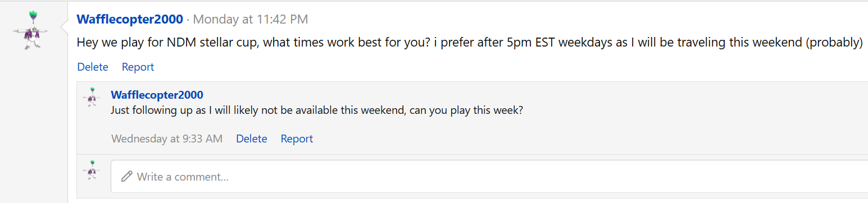Delete the Monday profile post
868x203 pixels.
[93, 67]
